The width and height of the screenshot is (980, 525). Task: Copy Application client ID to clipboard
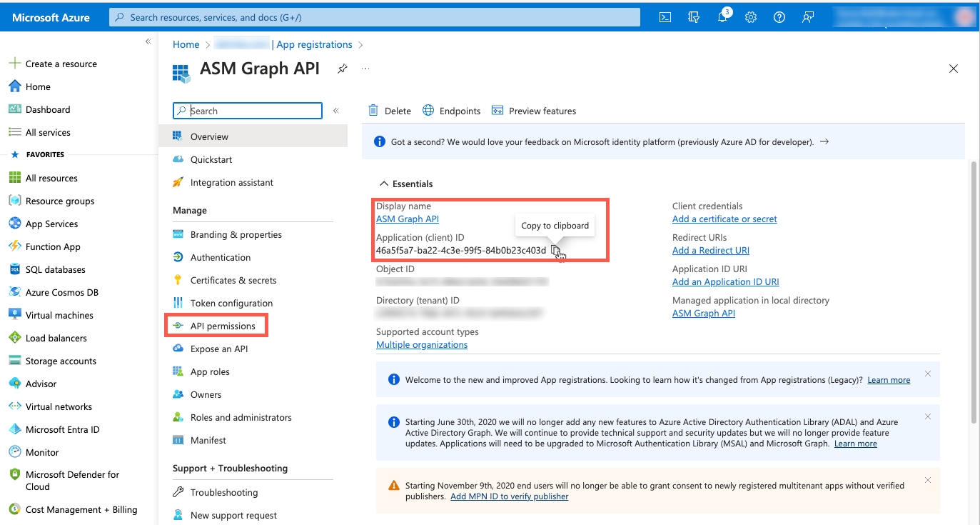[x=555, y=250]
